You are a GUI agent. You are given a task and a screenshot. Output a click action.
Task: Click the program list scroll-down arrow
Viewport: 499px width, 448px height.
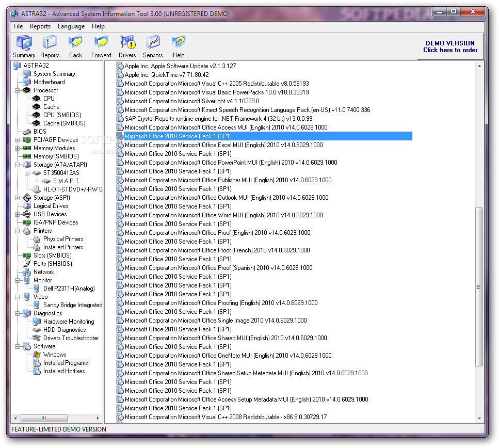(479, 419)
